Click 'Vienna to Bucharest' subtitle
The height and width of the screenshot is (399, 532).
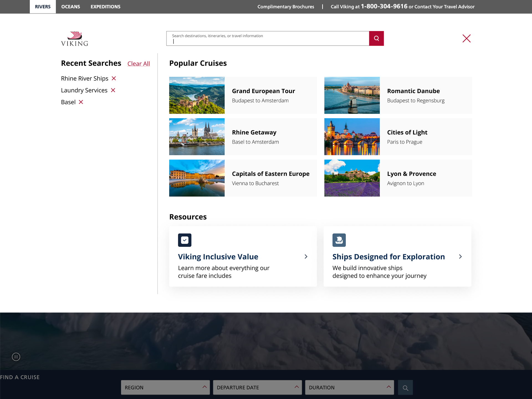point(255,183)
